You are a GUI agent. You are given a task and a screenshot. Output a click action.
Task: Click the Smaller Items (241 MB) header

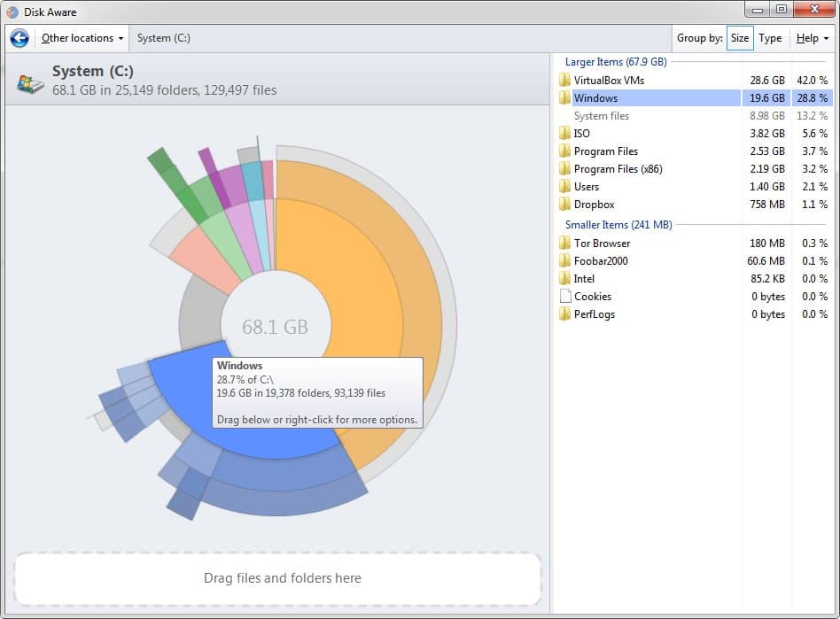coord(618,225)
